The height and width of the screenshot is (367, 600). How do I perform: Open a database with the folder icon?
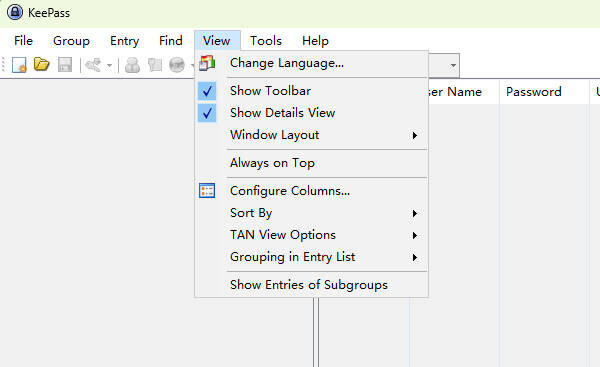[42, 64]
